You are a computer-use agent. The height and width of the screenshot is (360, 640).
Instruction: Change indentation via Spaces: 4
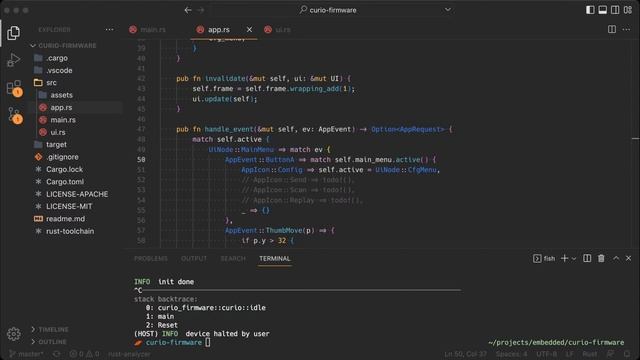pos(511,354)
